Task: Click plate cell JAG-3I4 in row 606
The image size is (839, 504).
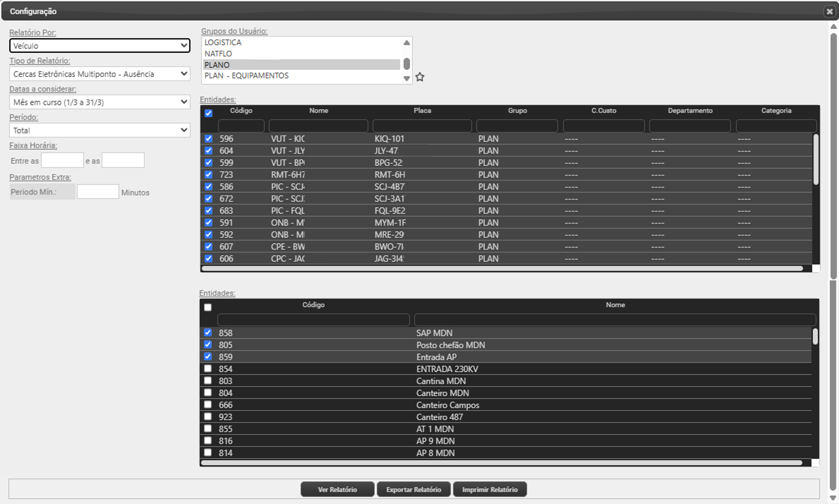Action: pyautogui.click(x=389, y=259)
